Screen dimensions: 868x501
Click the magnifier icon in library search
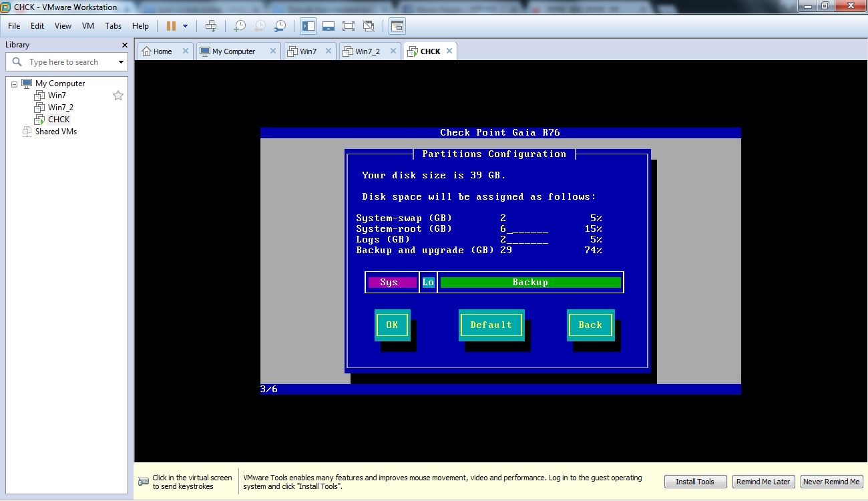click(x=17, y=61)
